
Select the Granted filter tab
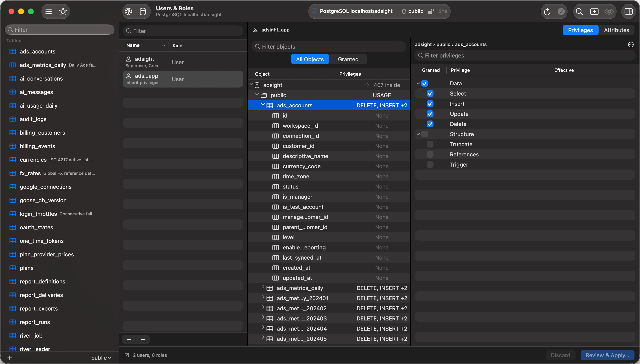pos(348,59)
